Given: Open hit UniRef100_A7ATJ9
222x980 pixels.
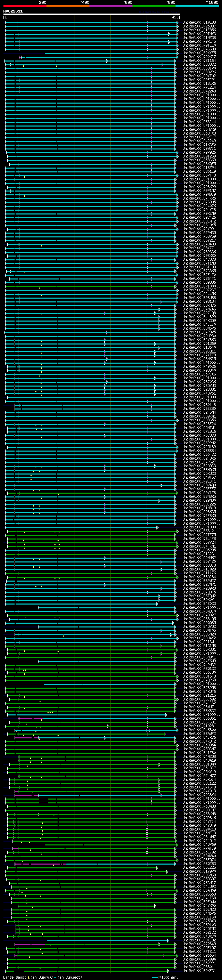Looking at the screenshot, I should pos(199,848).
